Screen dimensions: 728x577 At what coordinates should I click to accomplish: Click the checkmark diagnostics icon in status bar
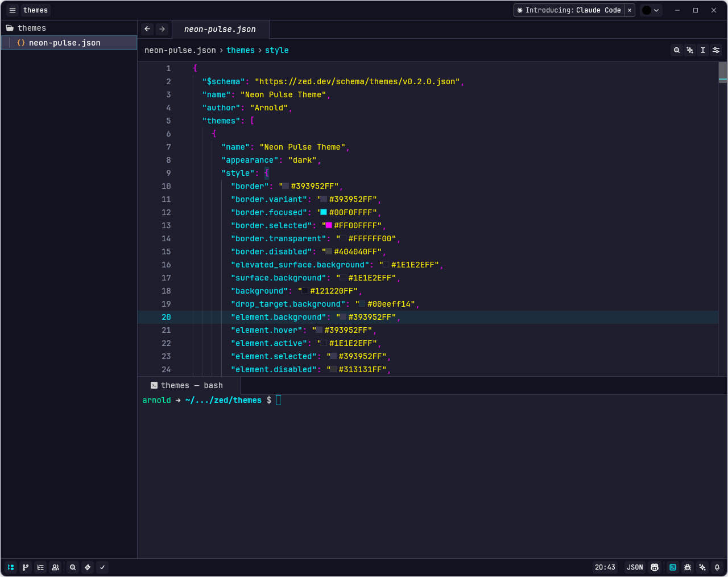point(102,567)
